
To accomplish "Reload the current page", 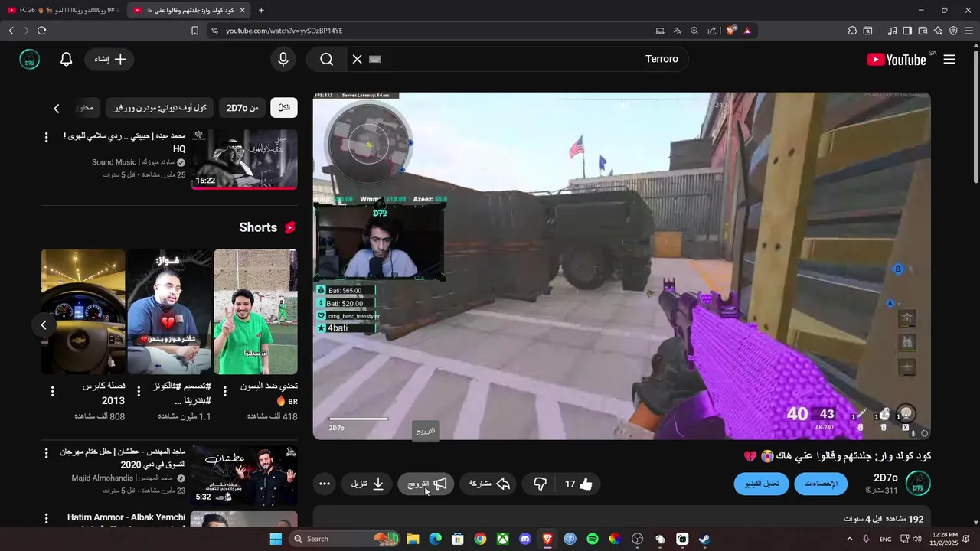I will click(x=41, y=31).
